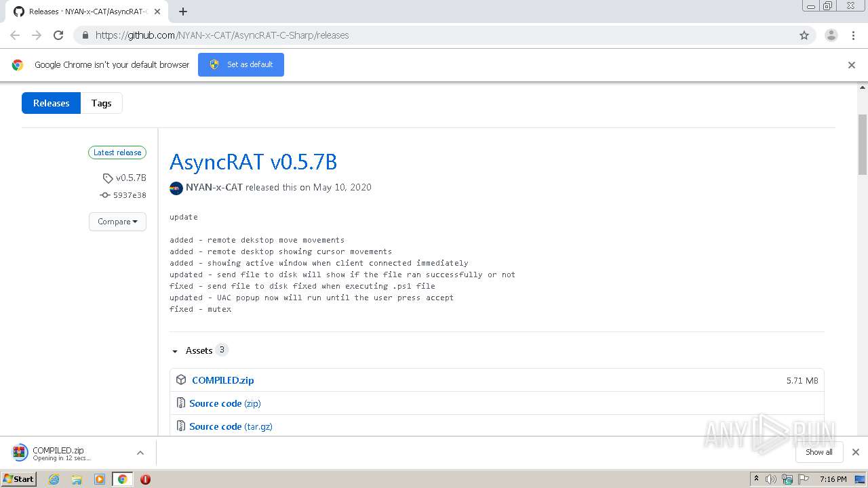Click the padlock site info icon
This screenshot has width=868, height=488.
pyautogui.click(x=85, y=35)
